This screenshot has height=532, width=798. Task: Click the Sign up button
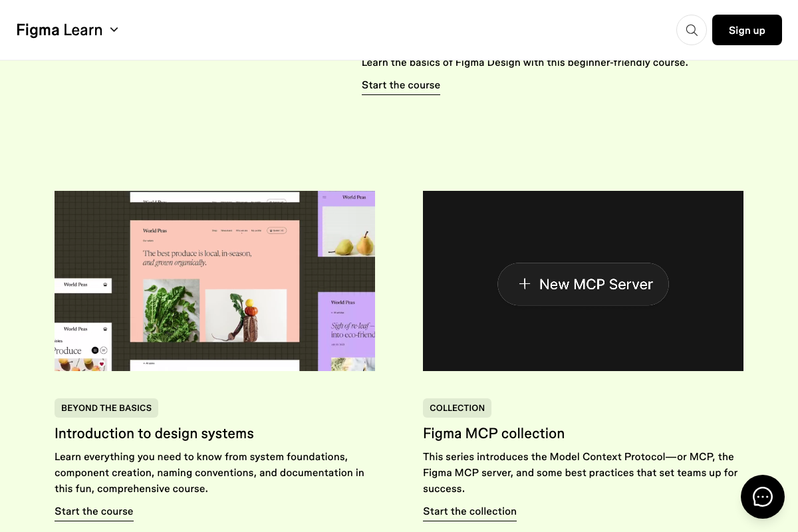pyautogui.click(x=747, y=30)
